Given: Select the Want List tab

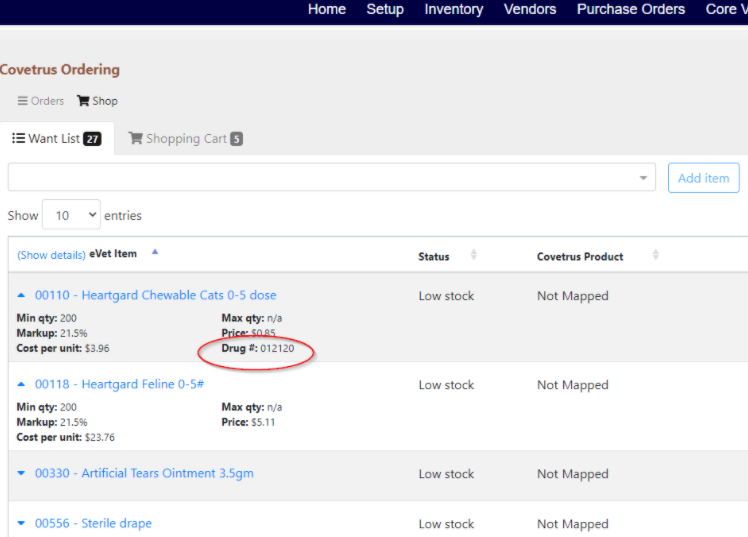Looking at the screenshot, I should pos(57,138).
